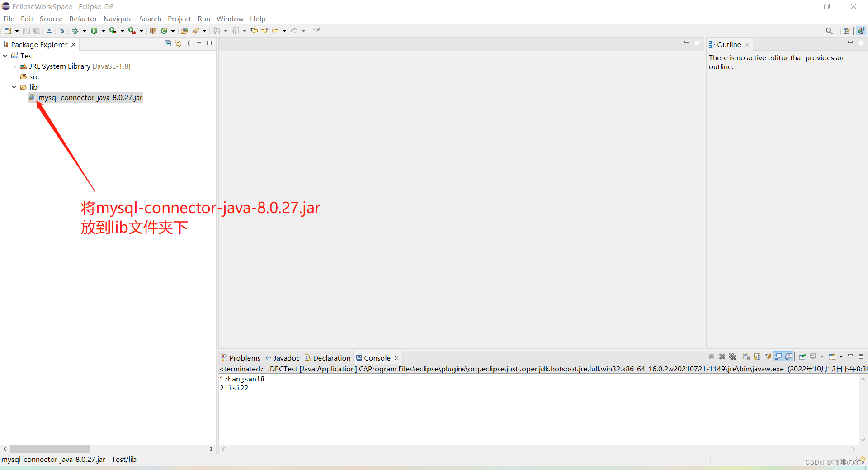Run the JDBCTest application

pyautogui.click(x=94, y=30)
